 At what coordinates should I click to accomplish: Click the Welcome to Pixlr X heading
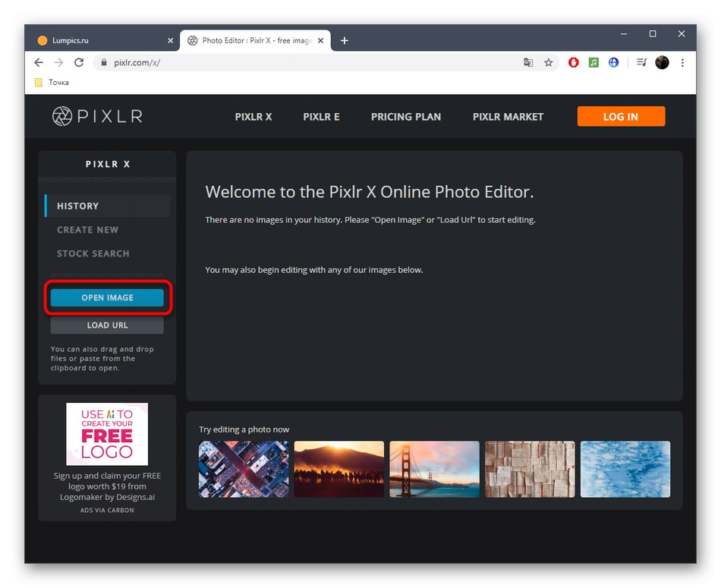(370, 192)
